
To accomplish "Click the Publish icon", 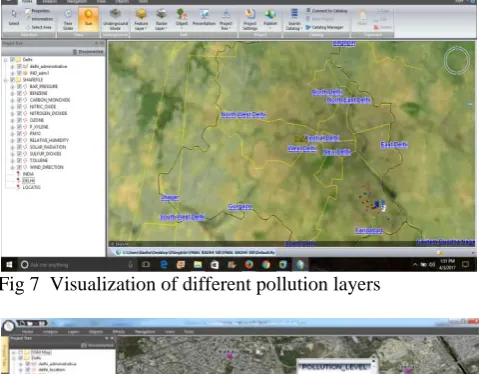I will (270, 18).
